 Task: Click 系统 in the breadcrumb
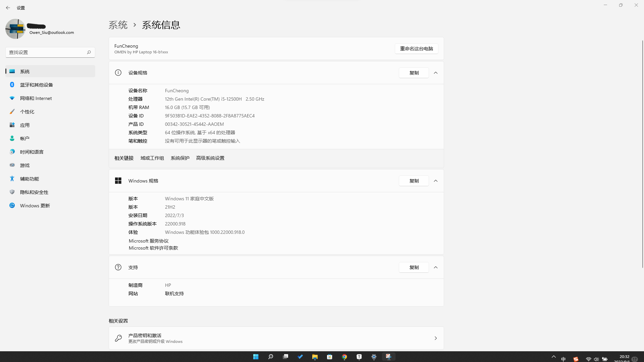coord(118,25)
